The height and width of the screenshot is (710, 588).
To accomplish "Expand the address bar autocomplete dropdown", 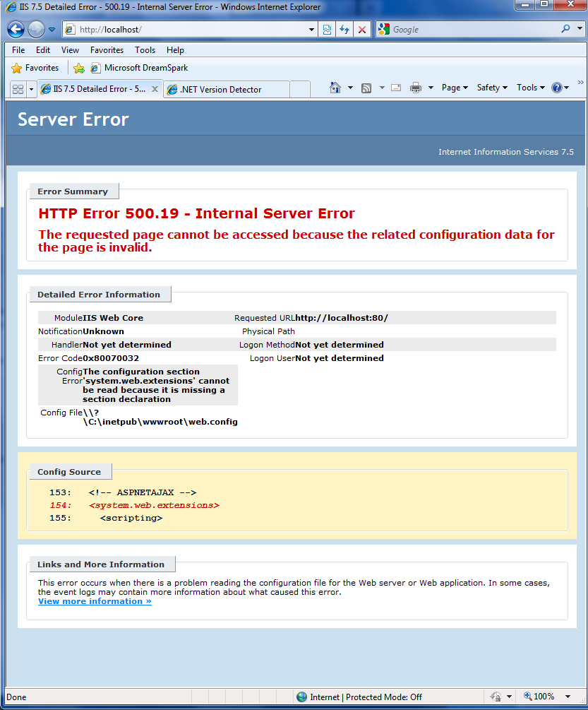I will [x=311, y=30].
